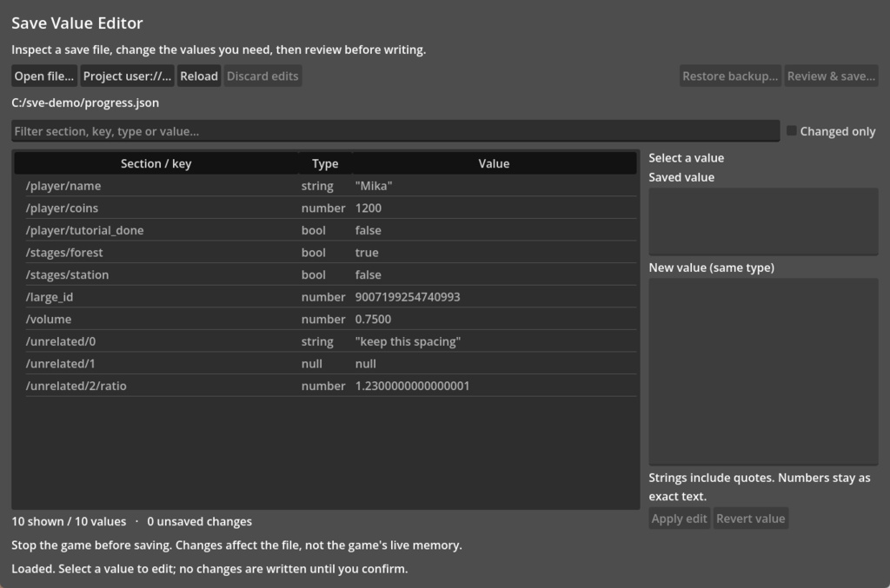
Task: Click the false value for /player/tutorial_done
Action: pos(368,230)
